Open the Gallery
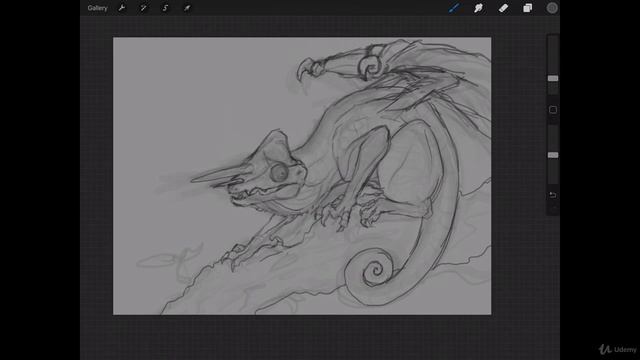 tap(97, 8)
